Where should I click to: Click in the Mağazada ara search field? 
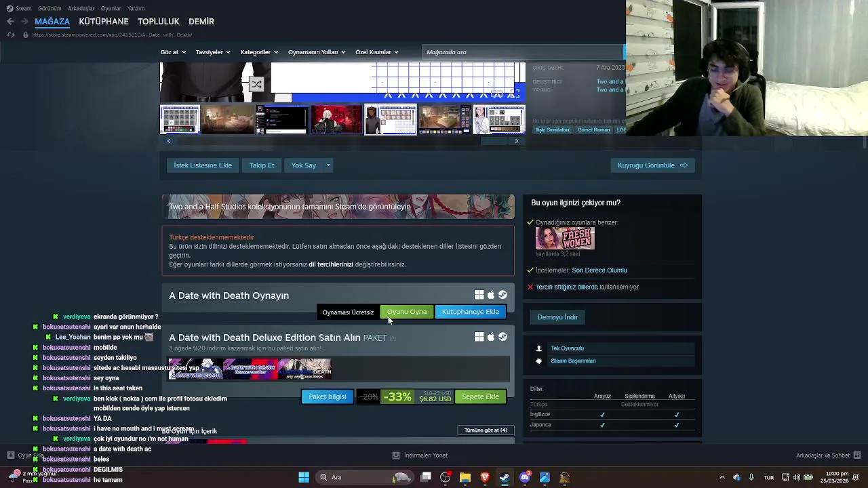pos(522,52)
